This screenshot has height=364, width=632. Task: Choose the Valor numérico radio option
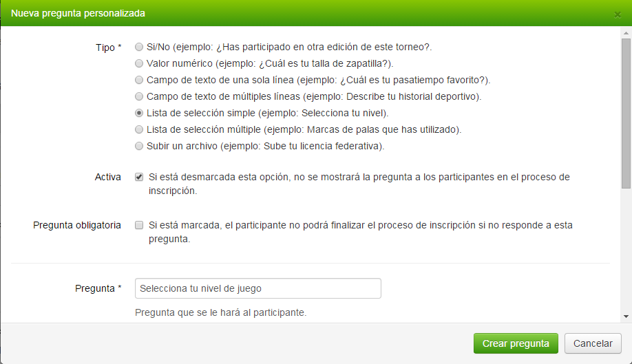click(139, 63)
